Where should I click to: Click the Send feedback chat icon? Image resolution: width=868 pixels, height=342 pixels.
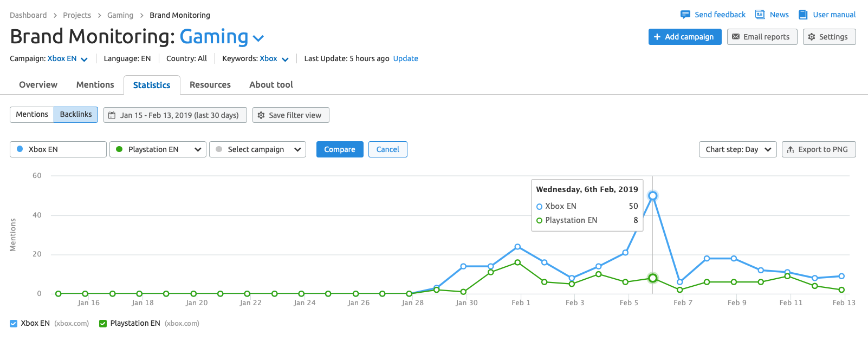[685, 15]
